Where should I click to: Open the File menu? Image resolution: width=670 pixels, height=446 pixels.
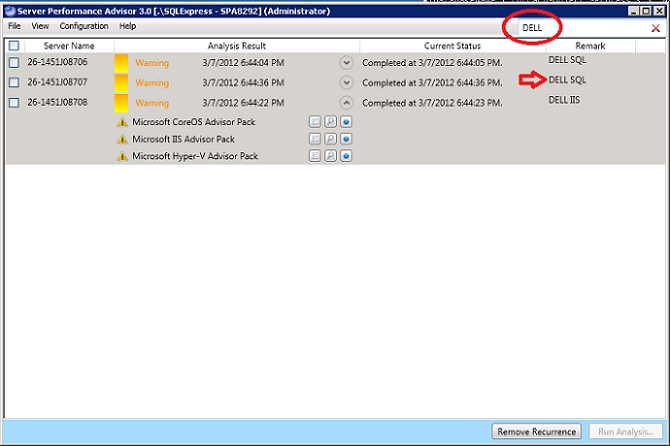point(15,26)
